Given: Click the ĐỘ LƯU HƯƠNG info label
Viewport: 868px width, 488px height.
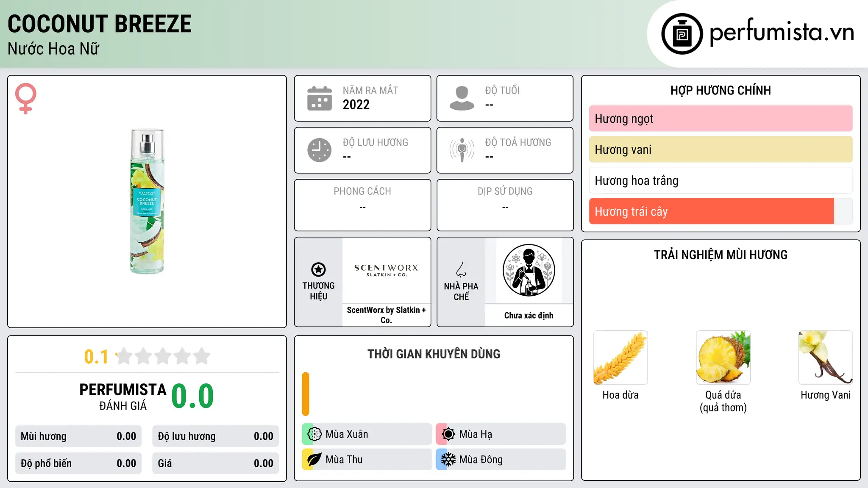Looking at the screenshot, I should 375,142.
